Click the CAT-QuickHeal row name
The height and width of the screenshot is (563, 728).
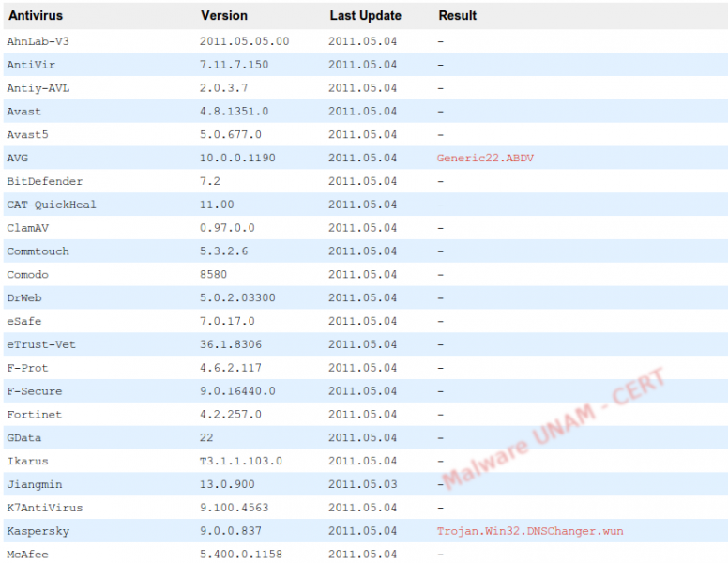(52, 205)
